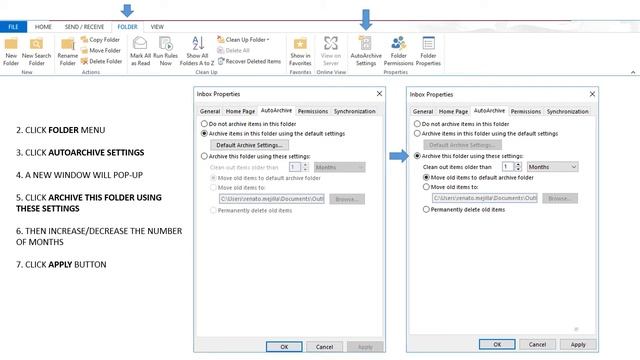
Task: Open AutoArchive Settings
Action: [x=366, y=51]
